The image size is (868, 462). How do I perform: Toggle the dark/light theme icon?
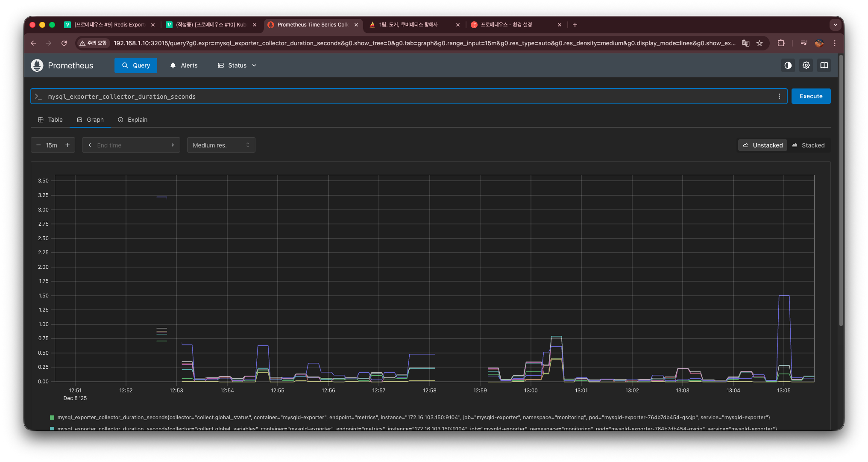tap(788, 65)
